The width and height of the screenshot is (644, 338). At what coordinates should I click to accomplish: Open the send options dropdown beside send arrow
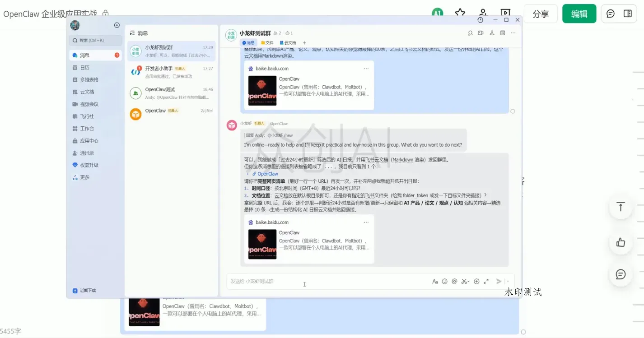coord(508,281)
